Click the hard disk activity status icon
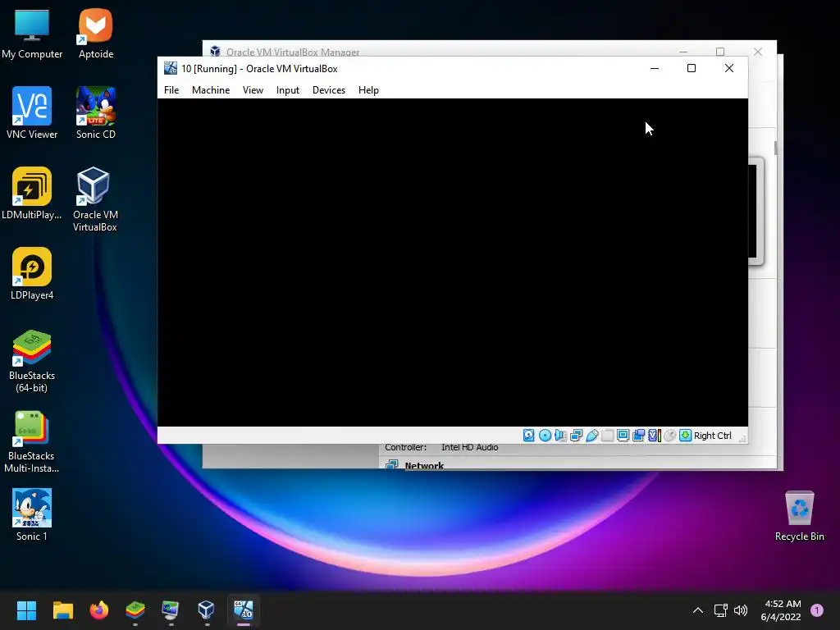840x630 pixels. click(x=529, y=436)
